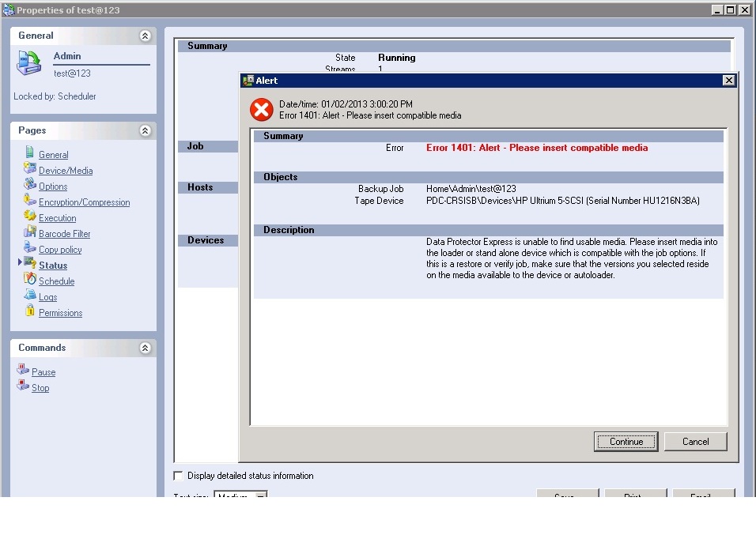756x550 pixels.
Task: Click the Stop command icon
Action: pos(23,386)
